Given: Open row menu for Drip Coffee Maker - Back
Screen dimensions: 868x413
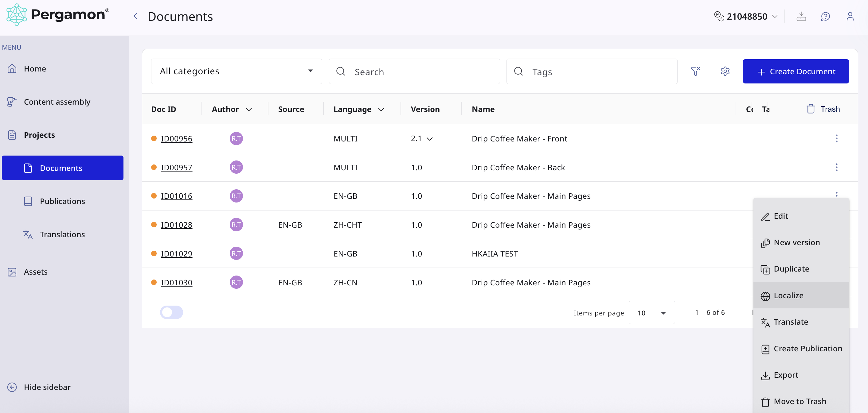Looking at the screenshot, I should point(836,167).
